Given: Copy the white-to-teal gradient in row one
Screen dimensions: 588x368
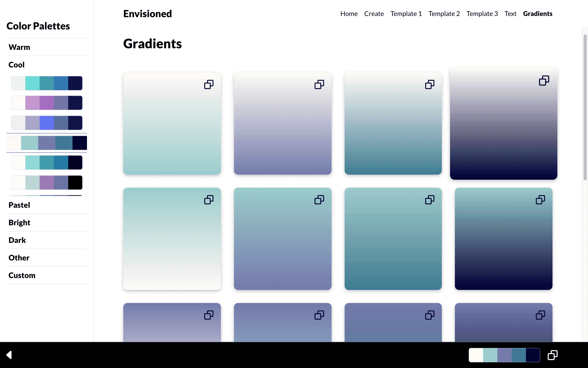Looking at the screenshot, I should [x=430, y=84].
